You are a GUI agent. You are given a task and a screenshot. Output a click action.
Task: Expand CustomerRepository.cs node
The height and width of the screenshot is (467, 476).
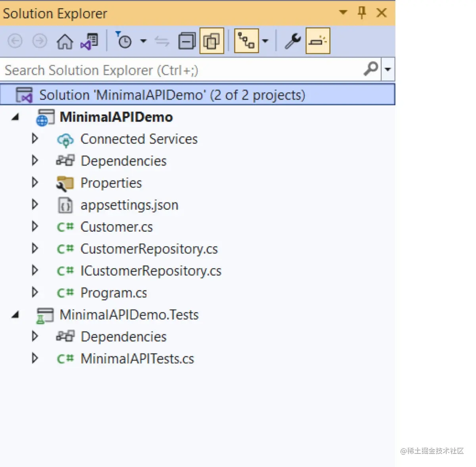click(x=35, y=248)
